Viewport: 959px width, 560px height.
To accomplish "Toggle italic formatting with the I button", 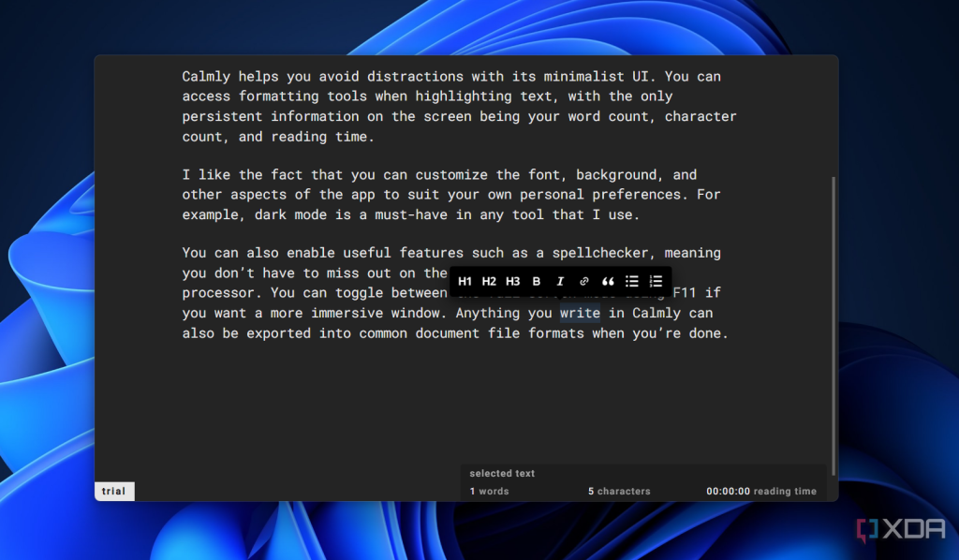I will pos(560,281).
